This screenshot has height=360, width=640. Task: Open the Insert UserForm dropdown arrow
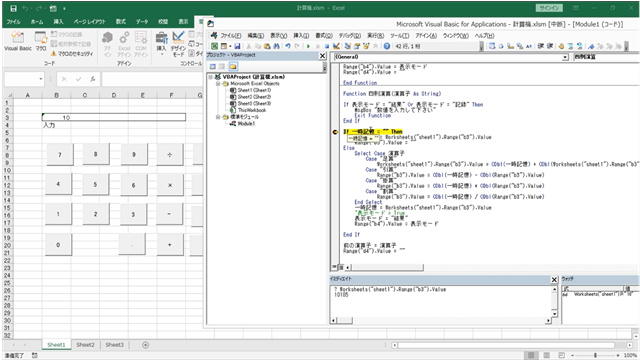(x=230, y=46)
